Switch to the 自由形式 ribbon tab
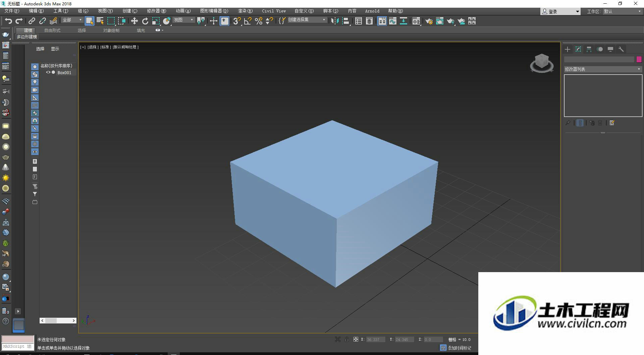644x355 pixels. 52,30
